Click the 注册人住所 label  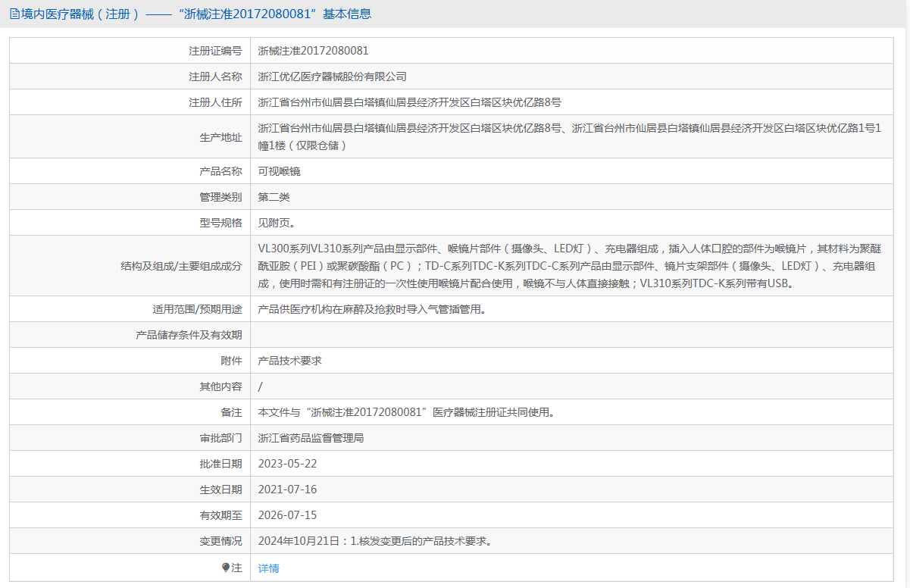pos(216,102)
